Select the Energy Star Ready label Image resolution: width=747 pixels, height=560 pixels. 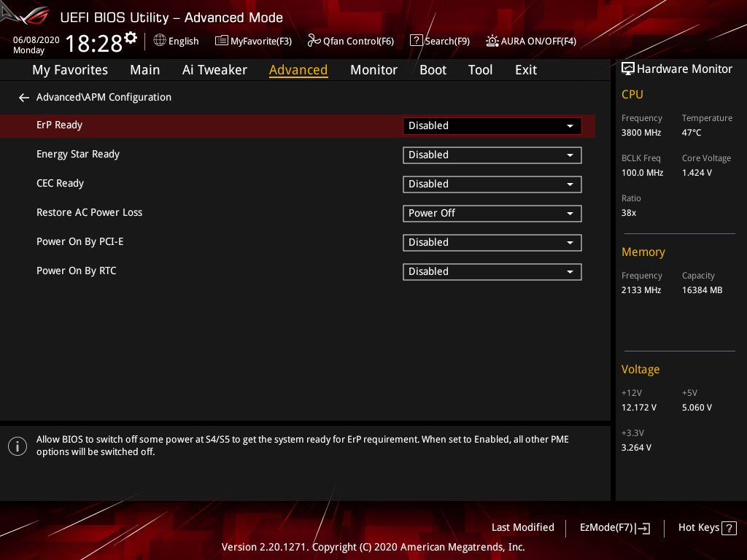point(78,155)
